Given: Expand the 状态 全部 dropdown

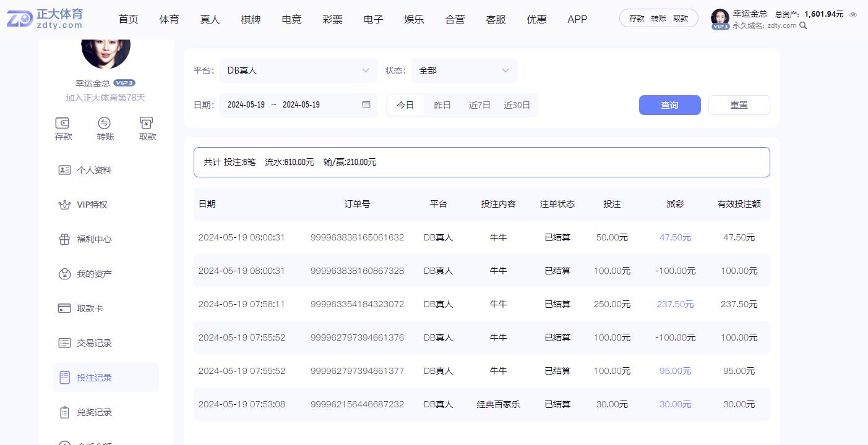Looking at the screenshot, I should pyautogui.click(x=464, y=70).
